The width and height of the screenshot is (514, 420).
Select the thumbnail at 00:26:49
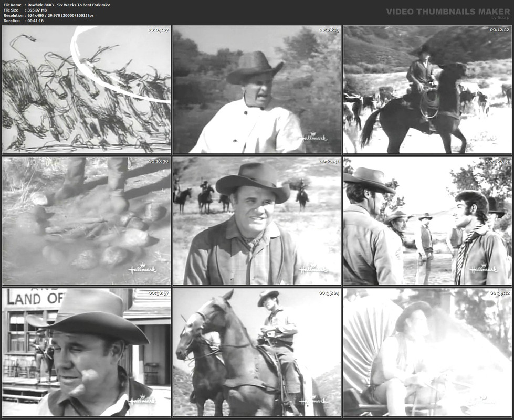click(x=427, y=221)
